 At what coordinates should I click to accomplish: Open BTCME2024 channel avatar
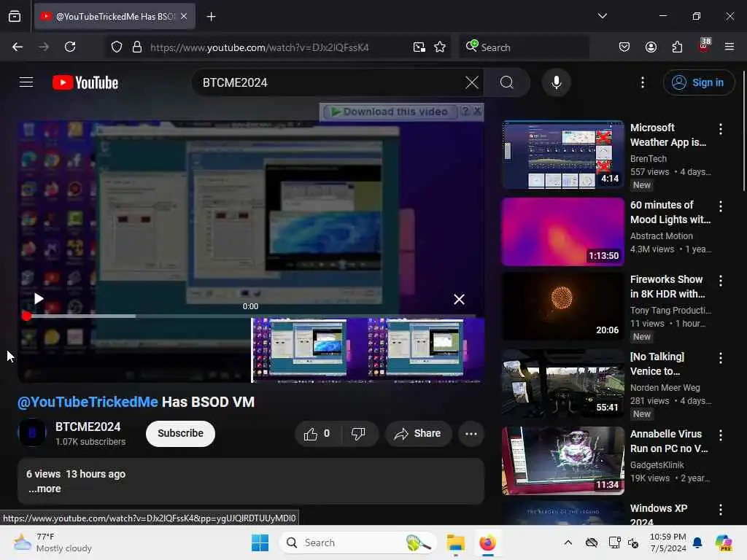click(x=32, y=433)
